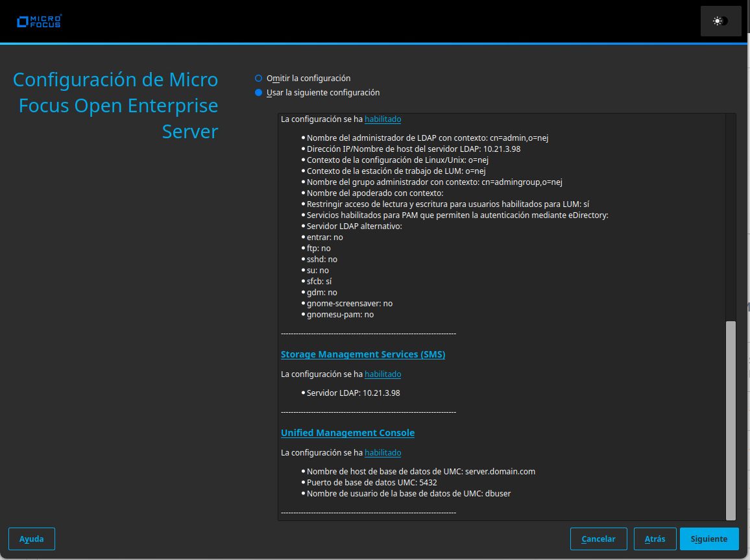
Task: Click the Micro Focus logo
Action: pos(38,20)
